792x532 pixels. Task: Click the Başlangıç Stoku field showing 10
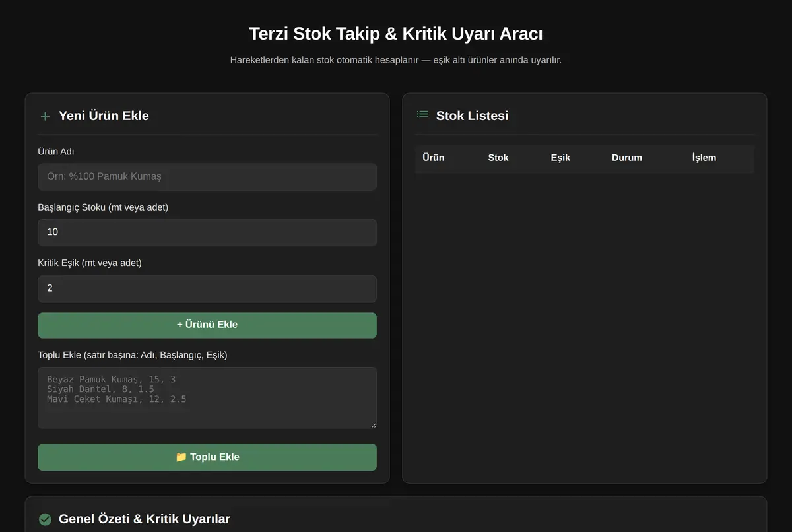(x=207, y=232)
